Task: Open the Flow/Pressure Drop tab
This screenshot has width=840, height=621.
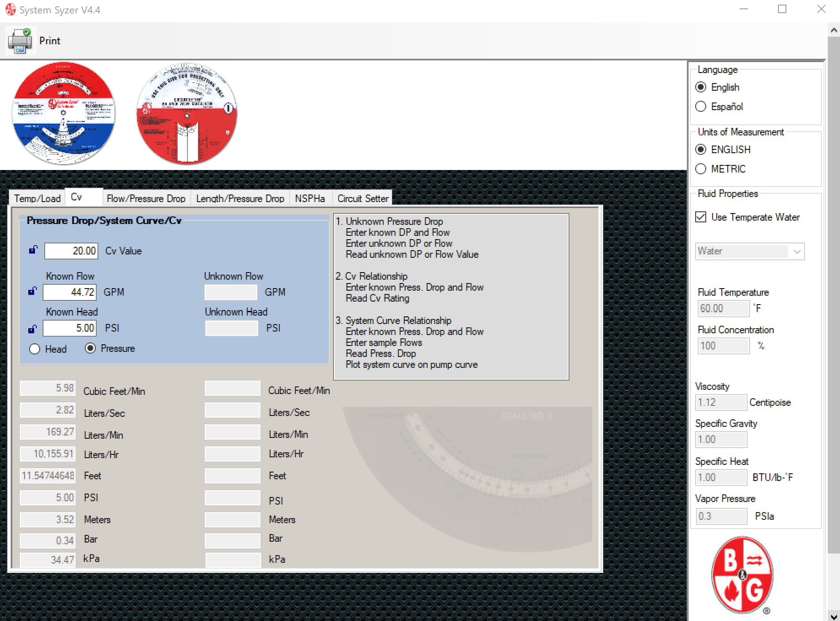Action: pyautogui.click(x=146, y=198)
